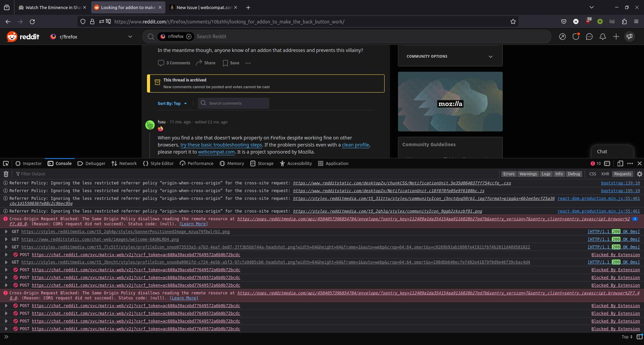
Task: Open the Pocket save icon
Action: coord(563,21)
